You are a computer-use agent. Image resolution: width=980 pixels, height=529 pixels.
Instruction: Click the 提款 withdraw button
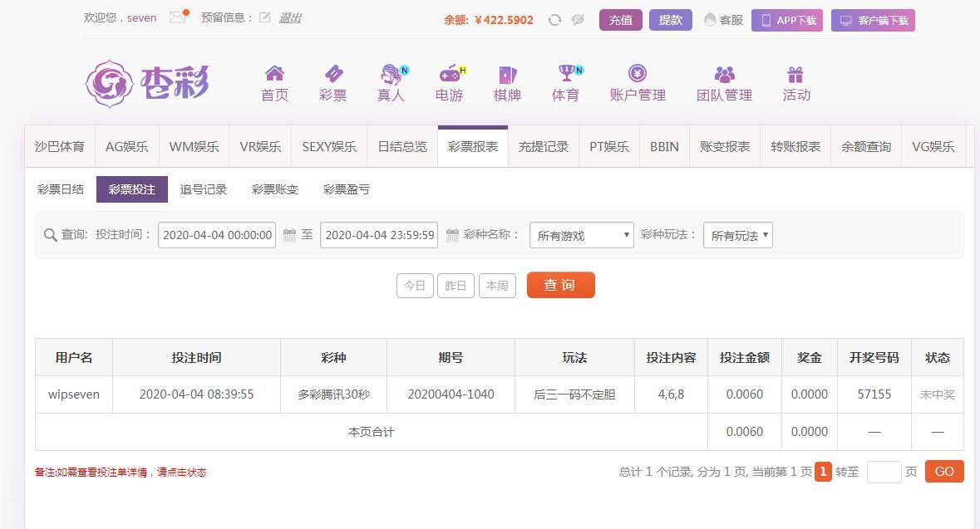pos(671,20)
